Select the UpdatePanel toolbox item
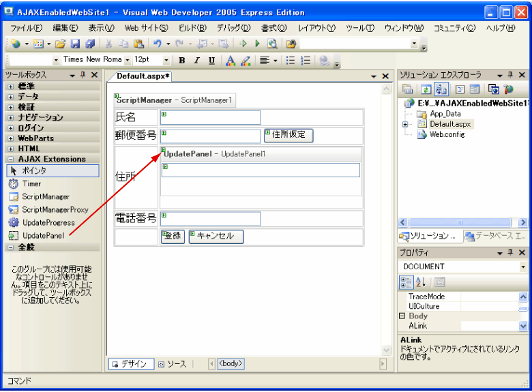This screenshot has height=392, width=532. (x=43, y=235)
